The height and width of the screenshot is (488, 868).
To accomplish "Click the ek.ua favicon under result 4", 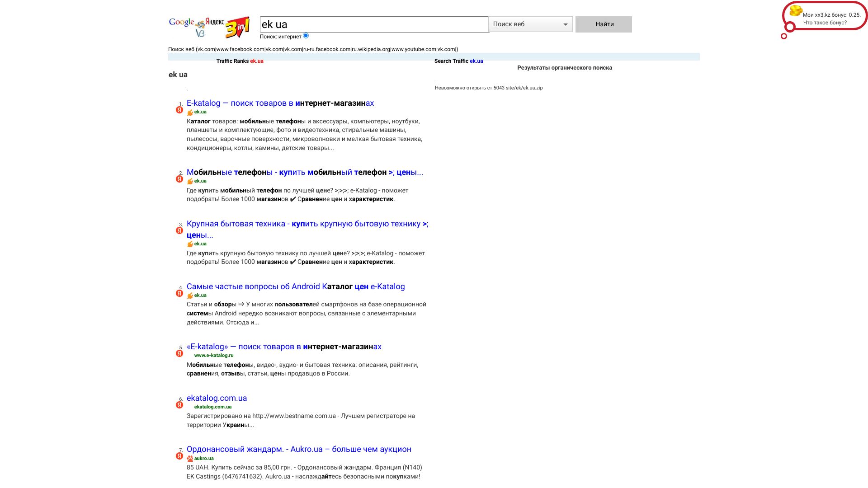I will pyautogui.click(x=190, y=296).
